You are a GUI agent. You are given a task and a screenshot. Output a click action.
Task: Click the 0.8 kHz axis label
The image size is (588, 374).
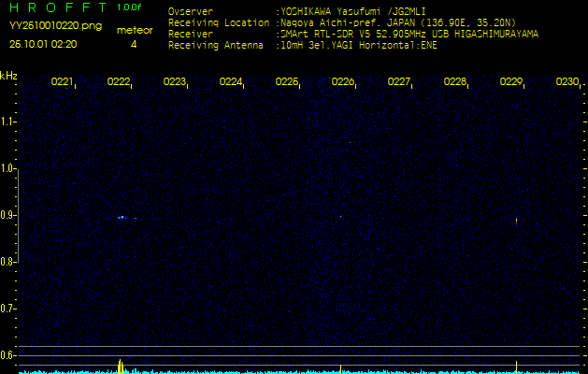[7, 262]
